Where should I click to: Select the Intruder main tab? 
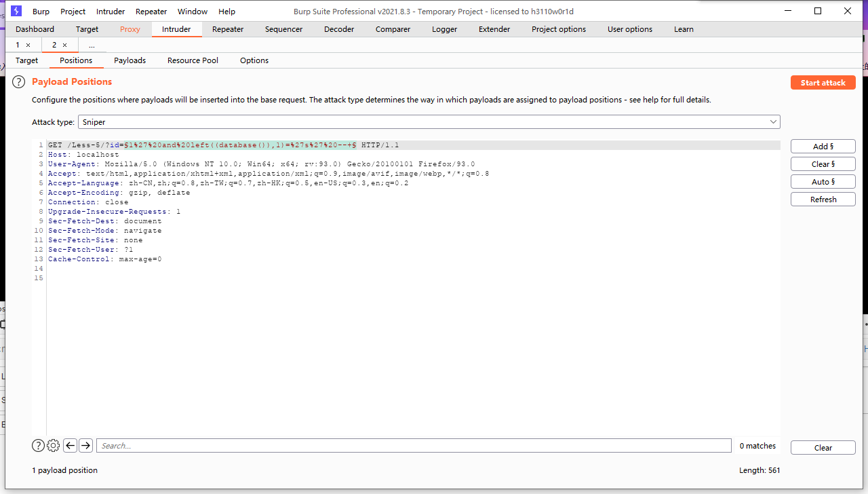coord(176,29)
